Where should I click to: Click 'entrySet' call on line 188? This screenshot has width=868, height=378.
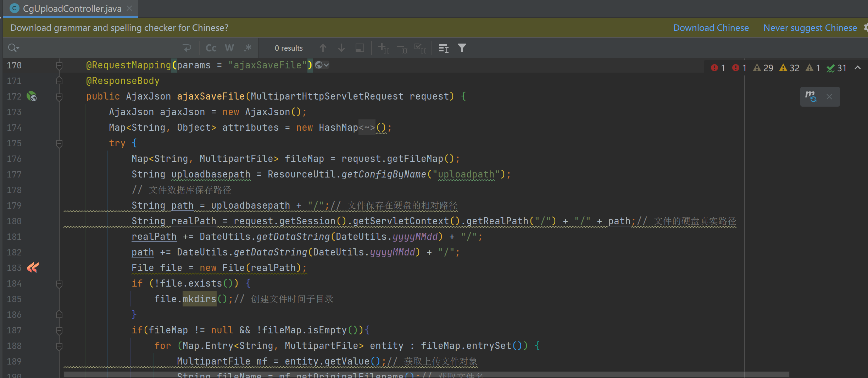(489, 346)
